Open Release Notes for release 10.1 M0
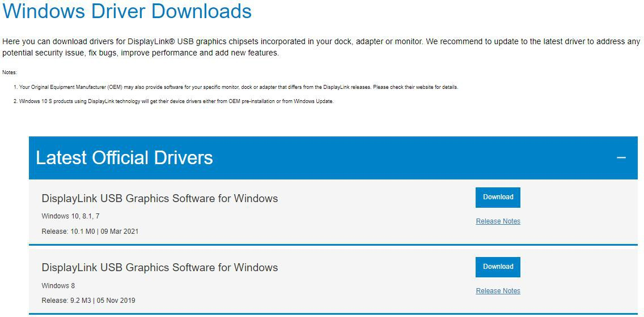This screenshot has height=317, width=644. tap(498, 221)
